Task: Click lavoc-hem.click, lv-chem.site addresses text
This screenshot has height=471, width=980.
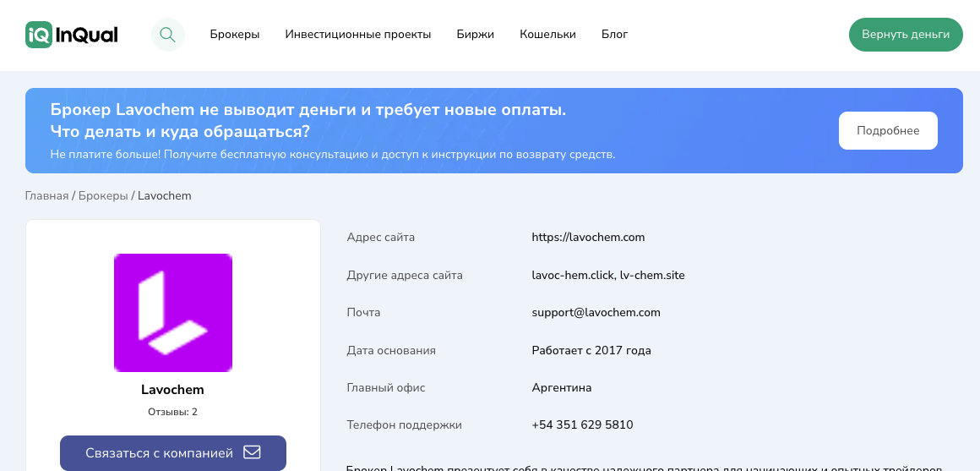Action: coord(608,275)
